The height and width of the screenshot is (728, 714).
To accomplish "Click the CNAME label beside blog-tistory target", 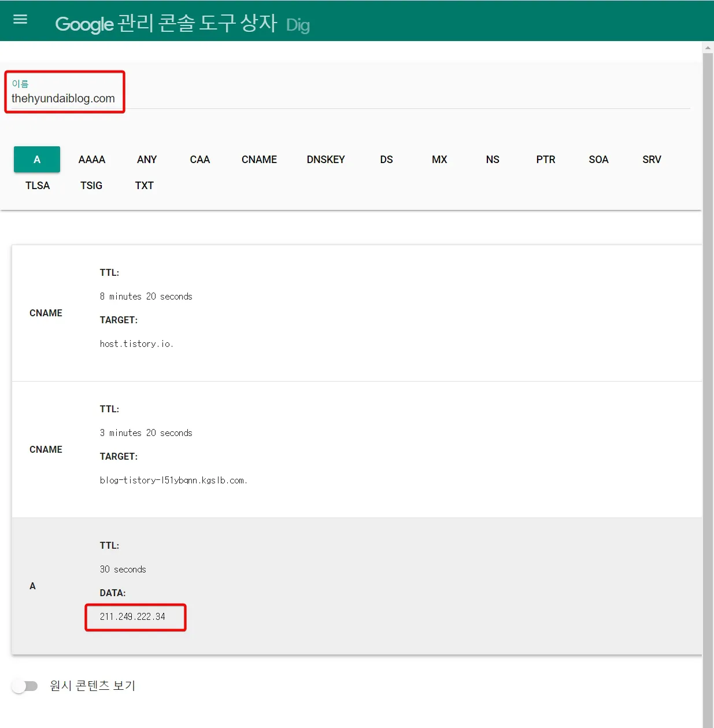I will [x=46, y=449].
